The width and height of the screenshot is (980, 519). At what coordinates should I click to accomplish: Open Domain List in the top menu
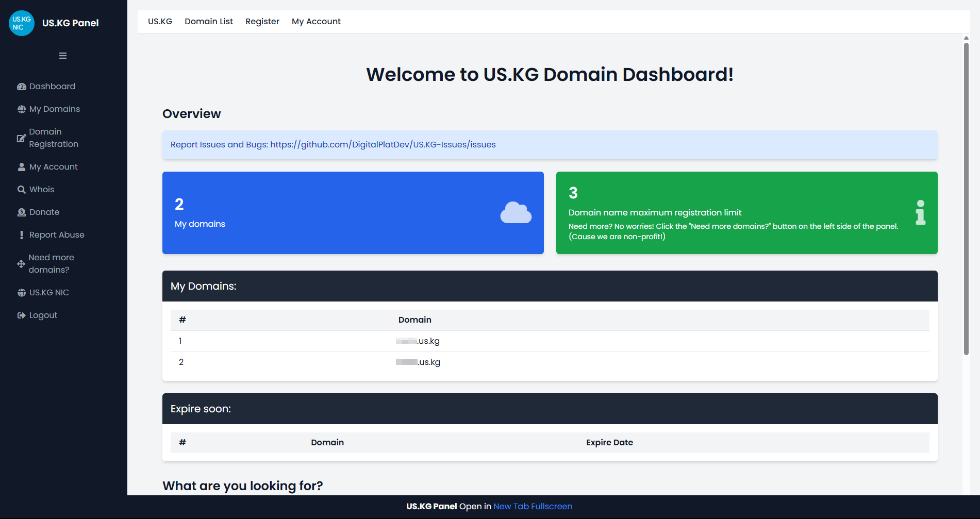point(209,22)
